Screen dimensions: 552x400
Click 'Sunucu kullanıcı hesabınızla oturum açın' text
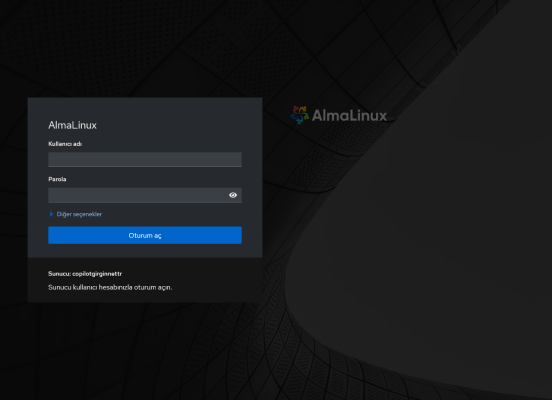pyautogui.click(x=110, y=287)
